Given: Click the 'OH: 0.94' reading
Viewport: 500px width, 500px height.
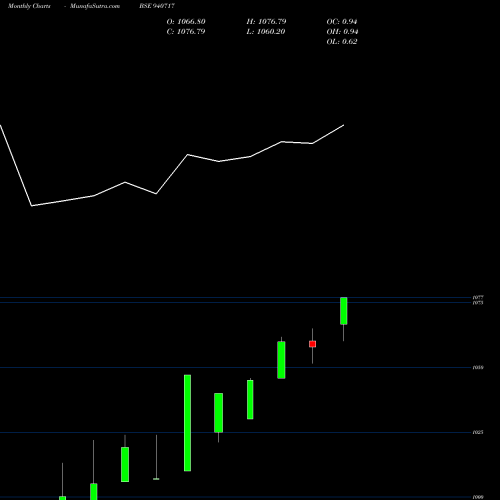Looking at the screenshot, I should click(x=342, y=32).
